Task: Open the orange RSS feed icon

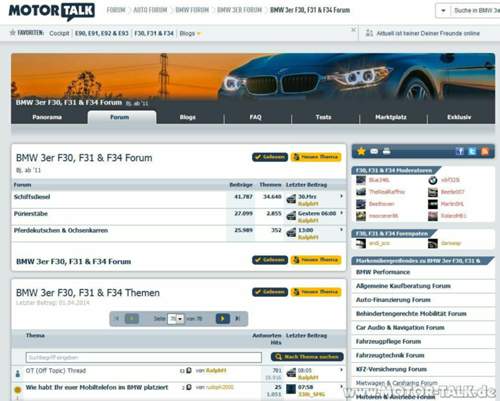Action: (485, 151)
